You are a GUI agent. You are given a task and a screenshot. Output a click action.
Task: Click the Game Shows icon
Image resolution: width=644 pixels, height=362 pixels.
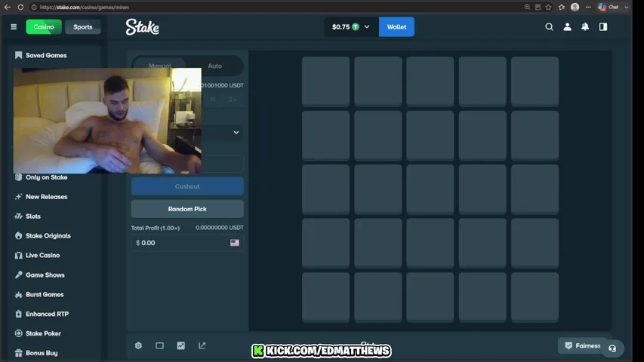click(18, 275)
